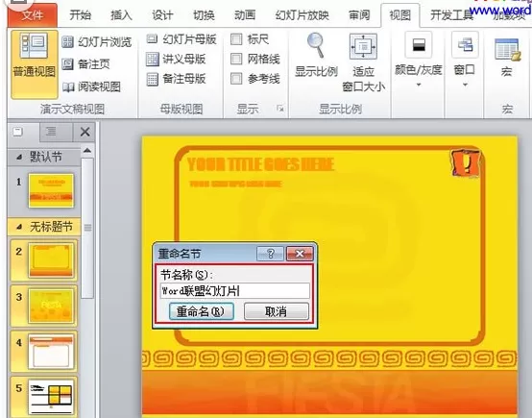The height and width of the screenshot is (418, 532).
Task: Switch to Notes Page (备注页) view
Action: click(86, 63)
